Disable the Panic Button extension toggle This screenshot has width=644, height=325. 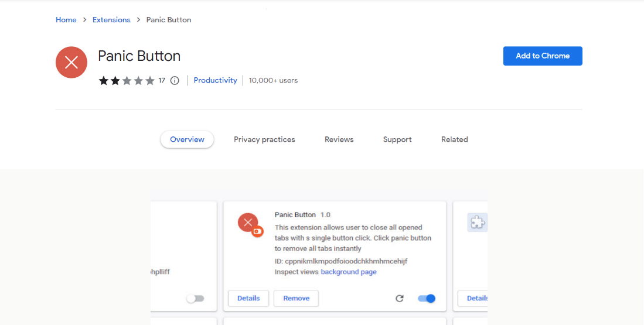point(427,298)
